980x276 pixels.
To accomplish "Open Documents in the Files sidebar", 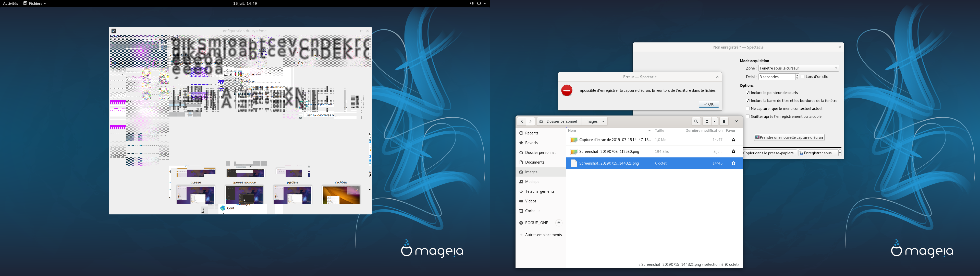I will [x=541, y=162].
